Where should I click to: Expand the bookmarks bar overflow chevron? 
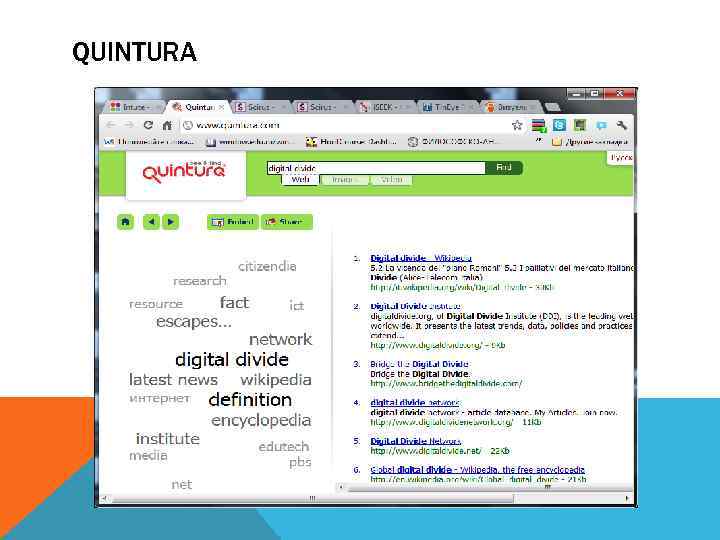(x=539, y=140)
